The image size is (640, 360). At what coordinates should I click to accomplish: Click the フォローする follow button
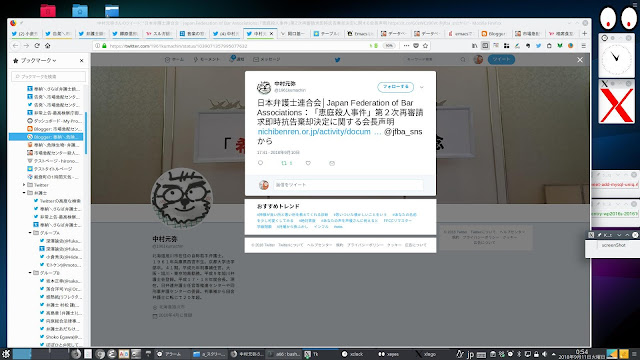pos(395,87)
